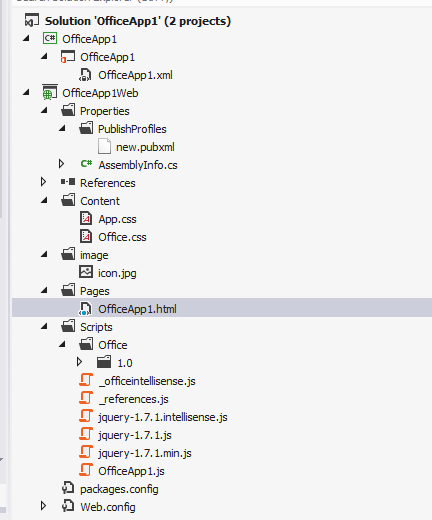Screen dimensions: 432x520
Task: Expand the AssemblyInfo.cs node
Action: [61, 164]
